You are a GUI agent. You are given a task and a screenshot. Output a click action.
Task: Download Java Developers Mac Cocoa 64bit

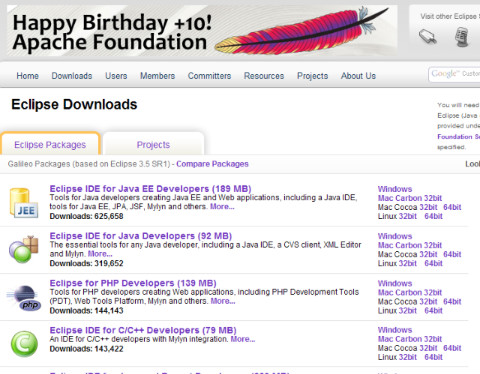pos(452,254)
